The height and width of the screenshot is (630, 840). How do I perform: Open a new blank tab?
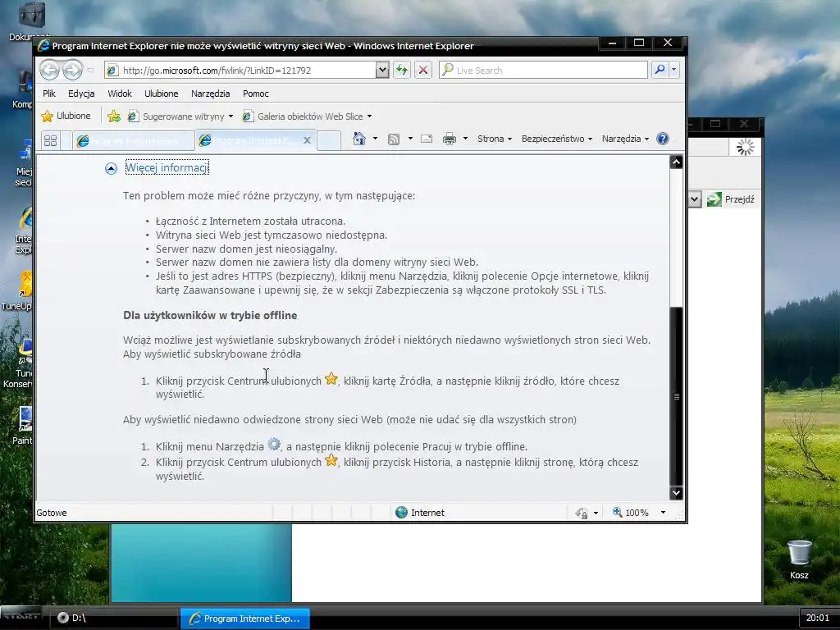coord(329,140)
